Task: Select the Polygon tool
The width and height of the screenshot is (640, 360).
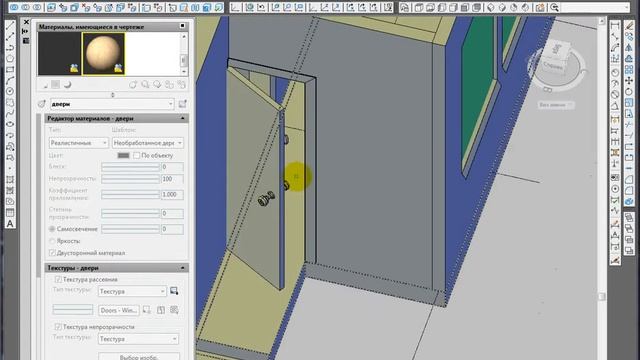Action: (10, 58)
